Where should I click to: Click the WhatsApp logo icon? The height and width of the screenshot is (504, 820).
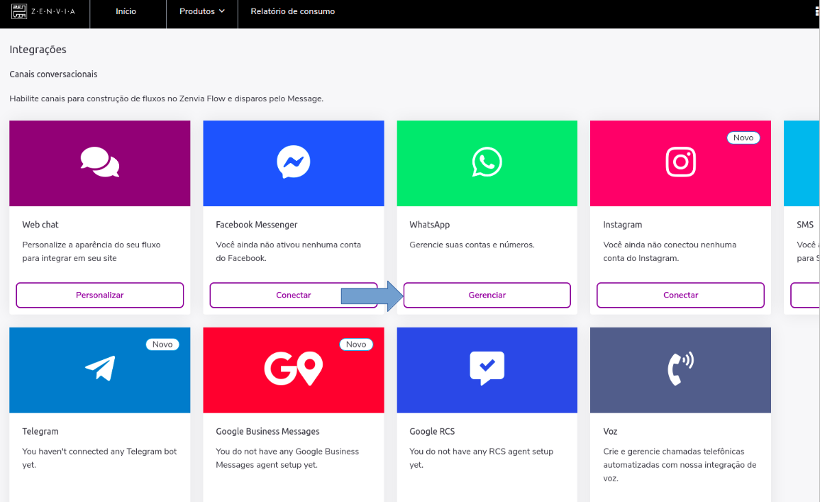[x=487, y=162]
